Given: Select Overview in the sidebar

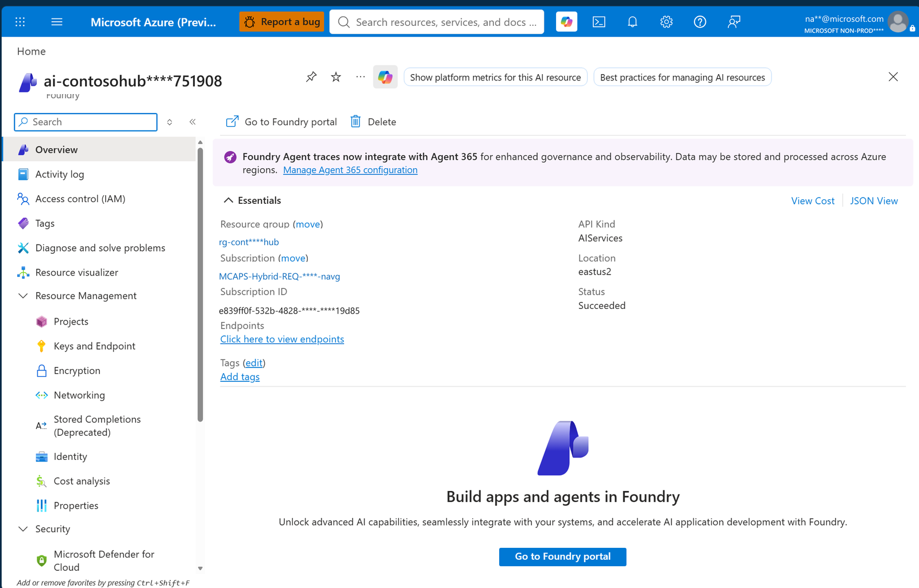Looking at the screenshot, I should tap(99, 149).
